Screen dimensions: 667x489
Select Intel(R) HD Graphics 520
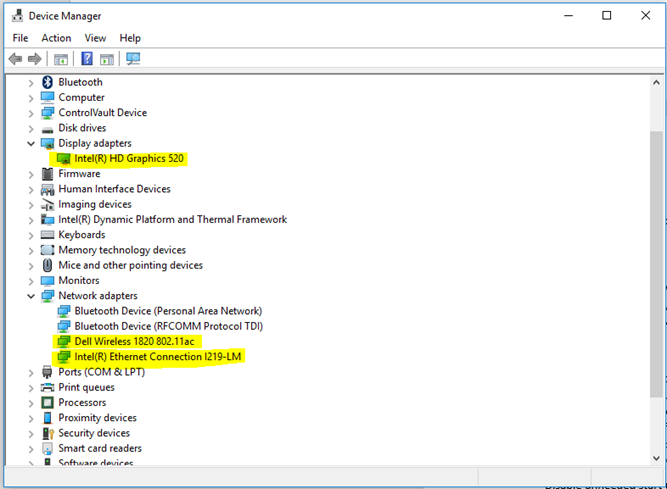(x=129, y=159)
